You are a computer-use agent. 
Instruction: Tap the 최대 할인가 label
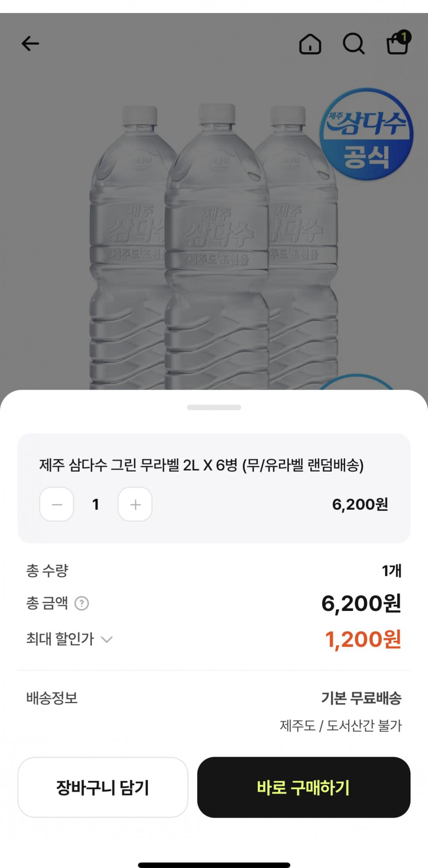(60, 639)
